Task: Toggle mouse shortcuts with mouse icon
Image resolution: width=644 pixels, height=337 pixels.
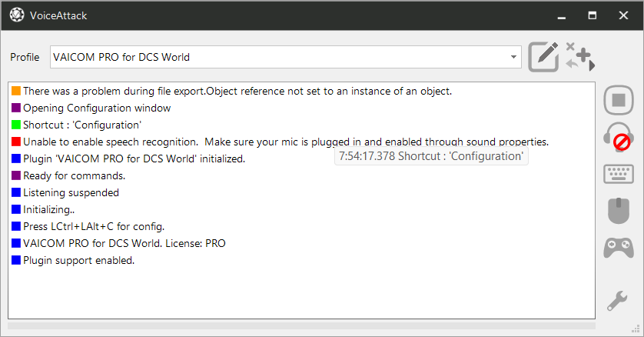Action: [619, 211]
